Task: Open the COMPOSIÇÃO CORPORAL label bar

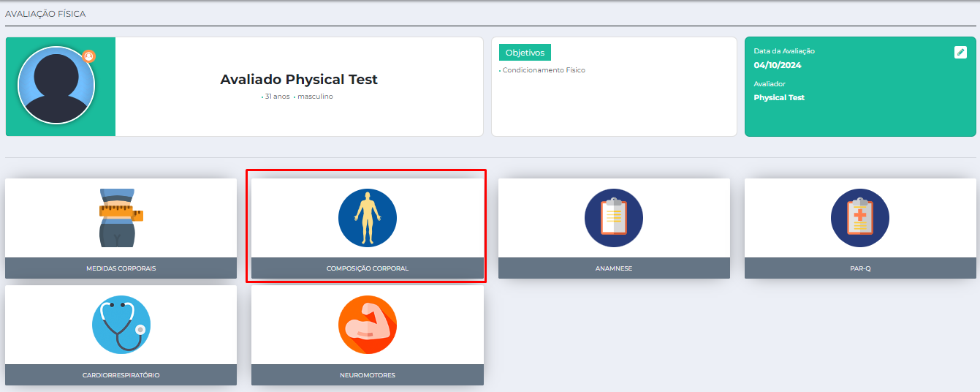Action: 368,268
